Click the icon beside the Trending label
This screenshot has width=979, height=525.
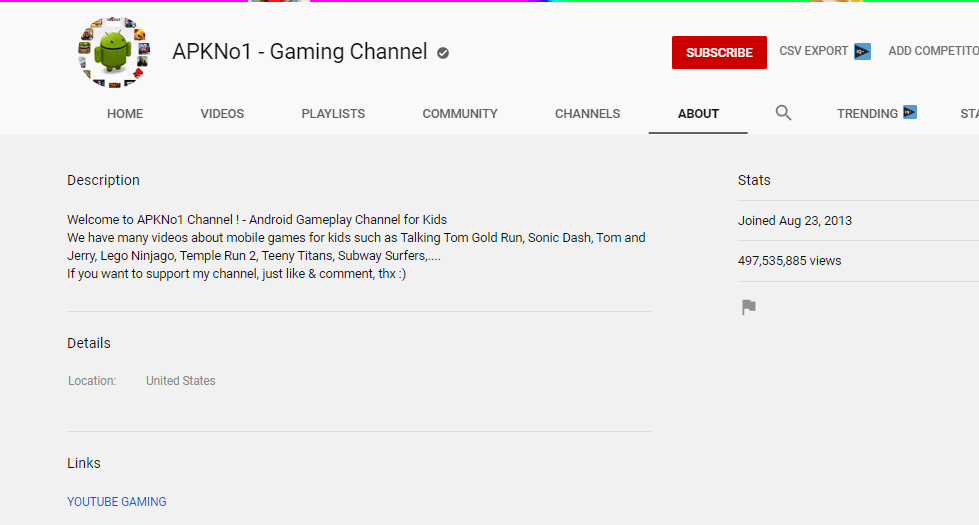click(910, 112)
